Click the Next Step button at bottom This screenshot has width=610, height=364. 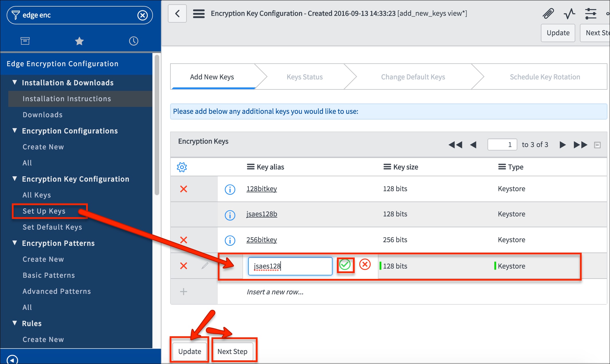232,351
